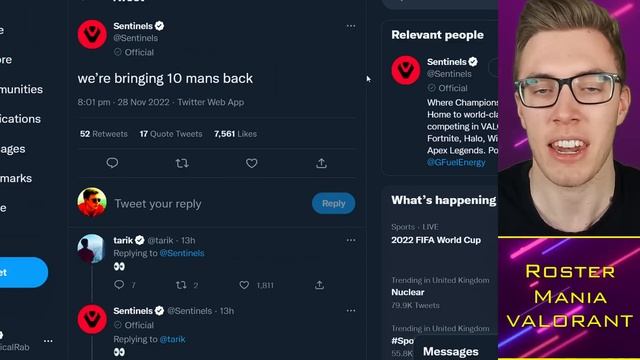Like tarik's eyes emoji reply

pyautogui.click(x=244, y=285)
